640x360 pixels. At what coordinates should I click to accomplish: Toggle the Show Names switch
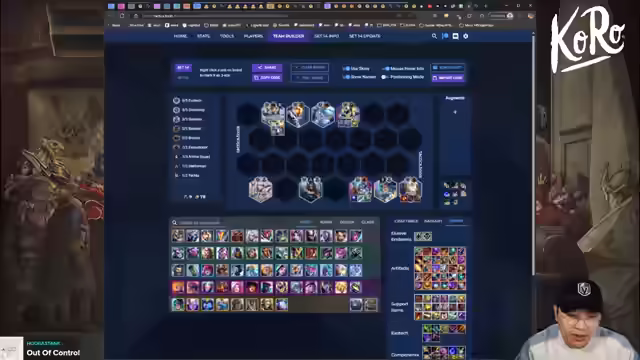click(346, 77)
